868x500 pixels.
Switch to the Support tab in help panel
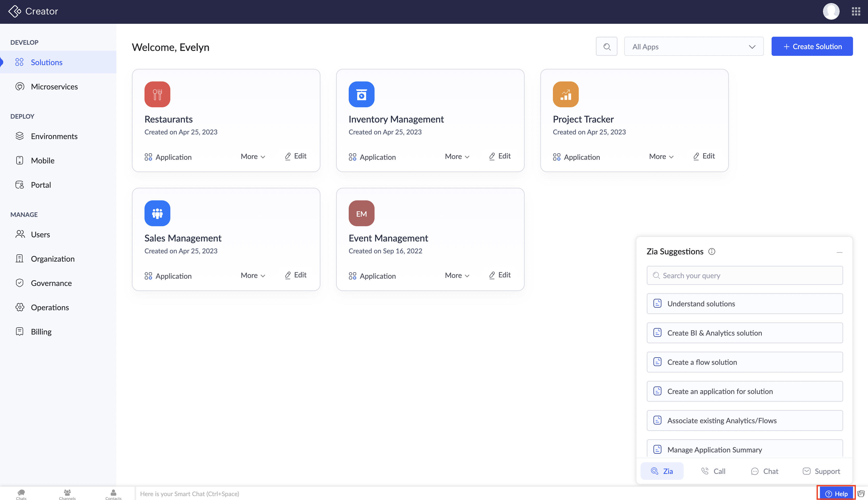click(821, 471)
